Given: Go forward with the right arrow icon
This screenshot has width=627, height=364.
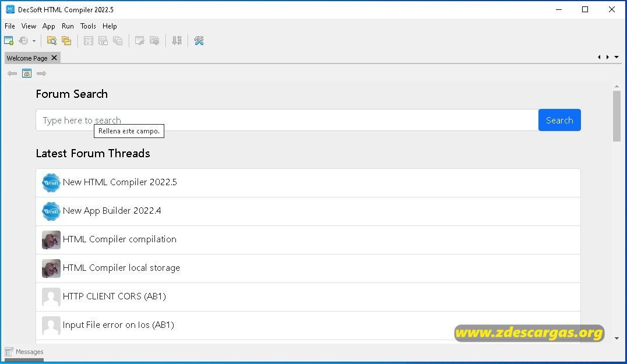Looking at the screenshot, I should [41, 73].
